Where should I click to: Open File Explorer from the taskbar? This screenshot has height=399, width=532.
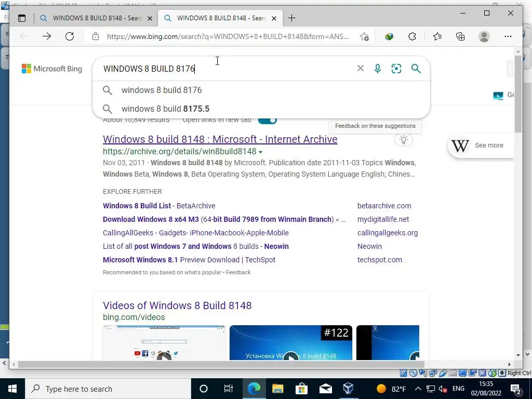pyautogui.click(x=277, y=389)
